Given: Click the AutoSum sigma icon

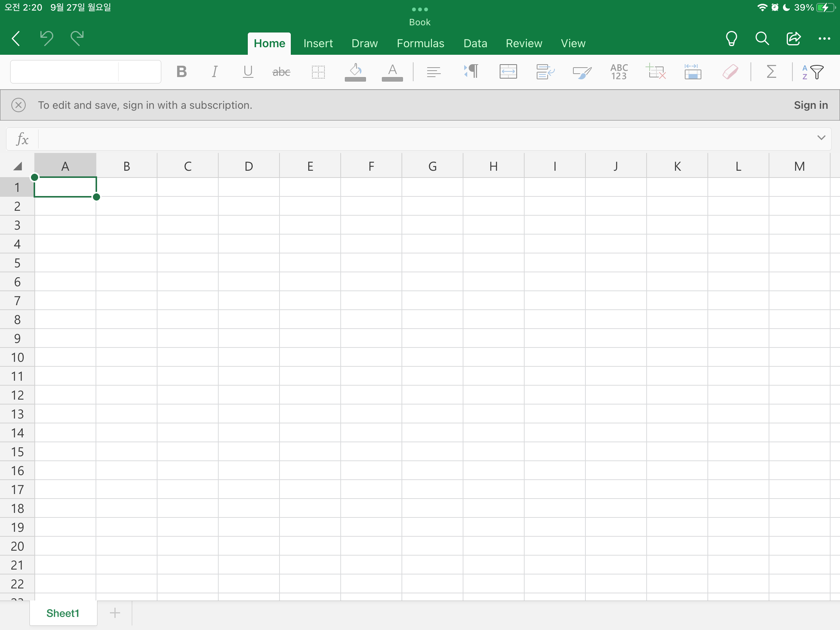Looking at the screenshot, I should 771,71.
